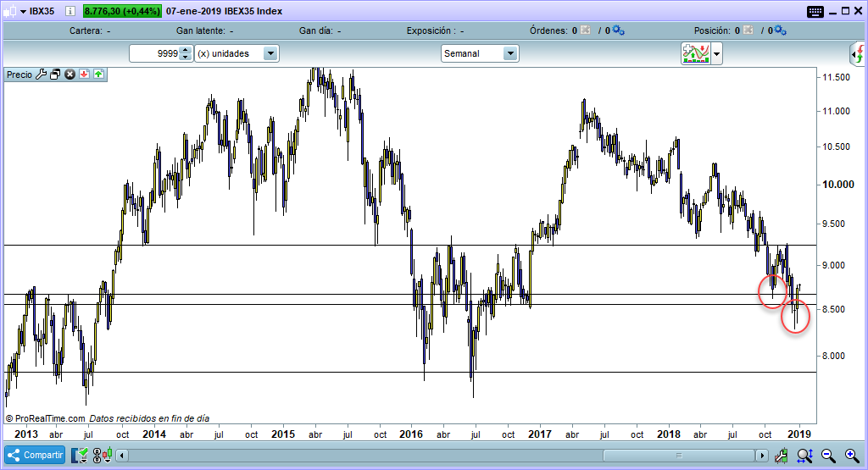
Task: Expand the Semanal timeframe dropdown
Action: [510, 53]
